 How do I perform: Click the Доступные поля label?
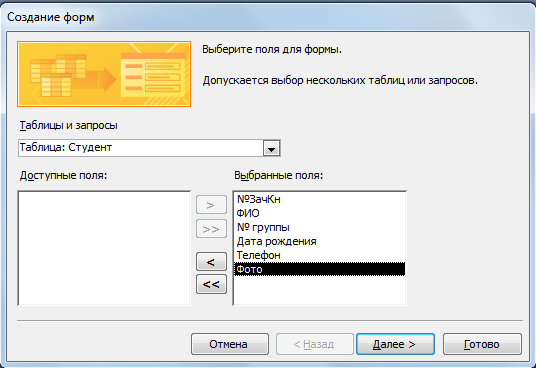click(63, 175)
